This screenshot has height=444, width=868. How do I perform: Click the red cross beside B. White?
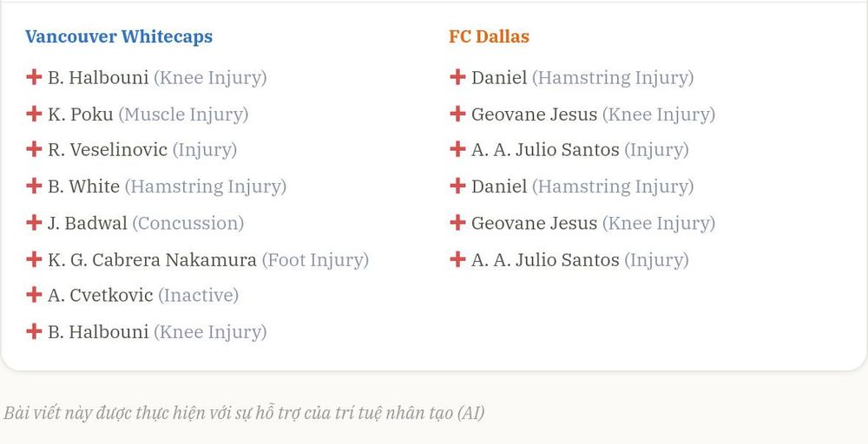coord(34,186)
